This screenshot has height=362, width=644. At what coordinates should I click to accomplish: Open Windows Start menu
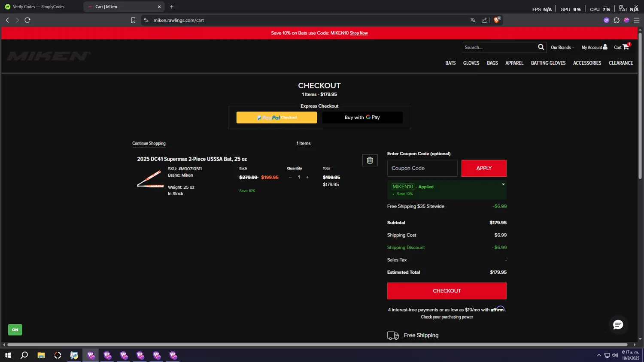click(8, 355)
